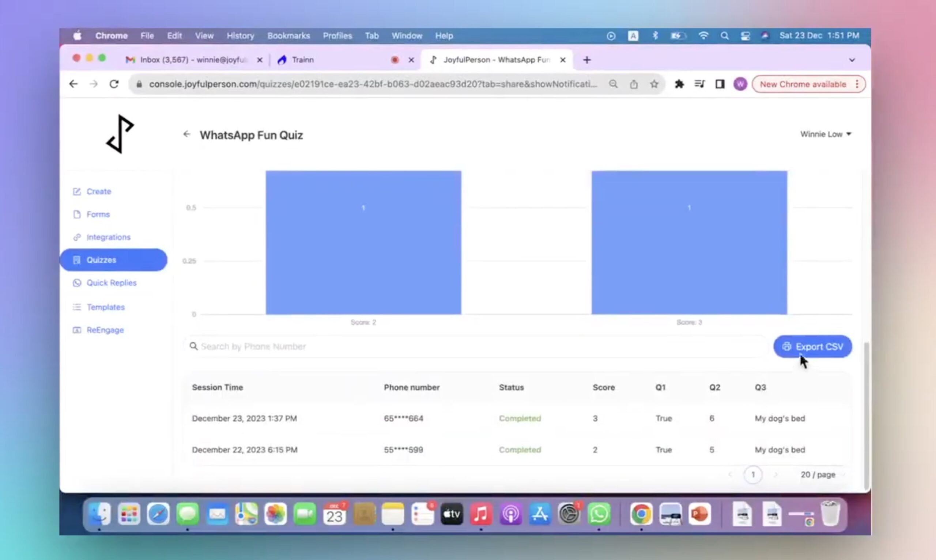Open the Bookmarks menu
936x560 pixels.
point(289,35)
